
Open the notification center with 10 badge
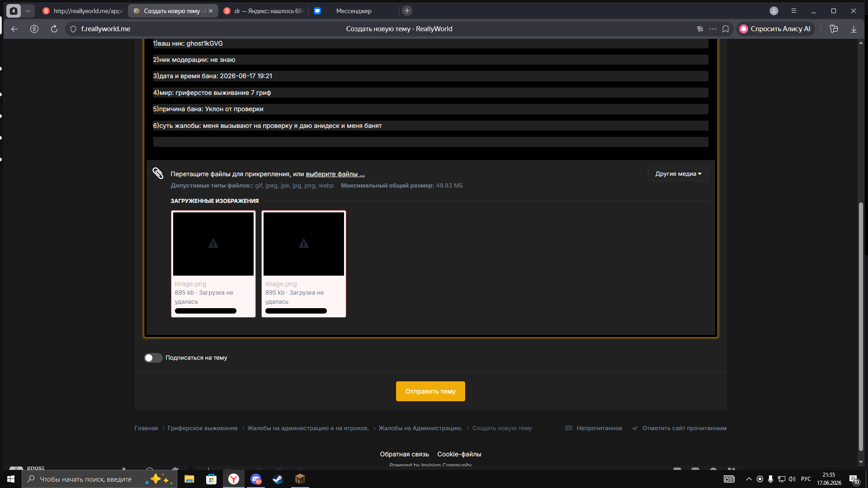point(854,479)
